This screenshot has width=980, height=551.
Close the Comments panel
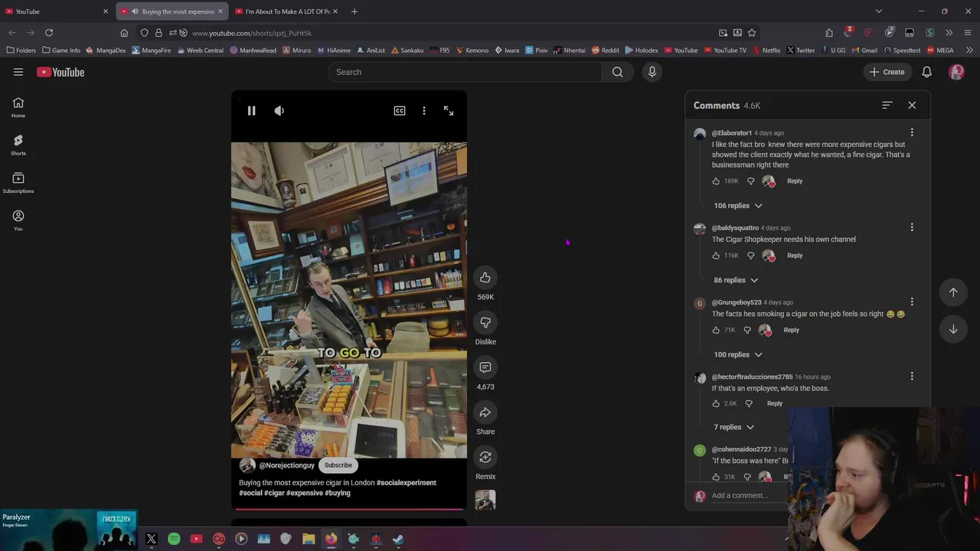[912, 106]
